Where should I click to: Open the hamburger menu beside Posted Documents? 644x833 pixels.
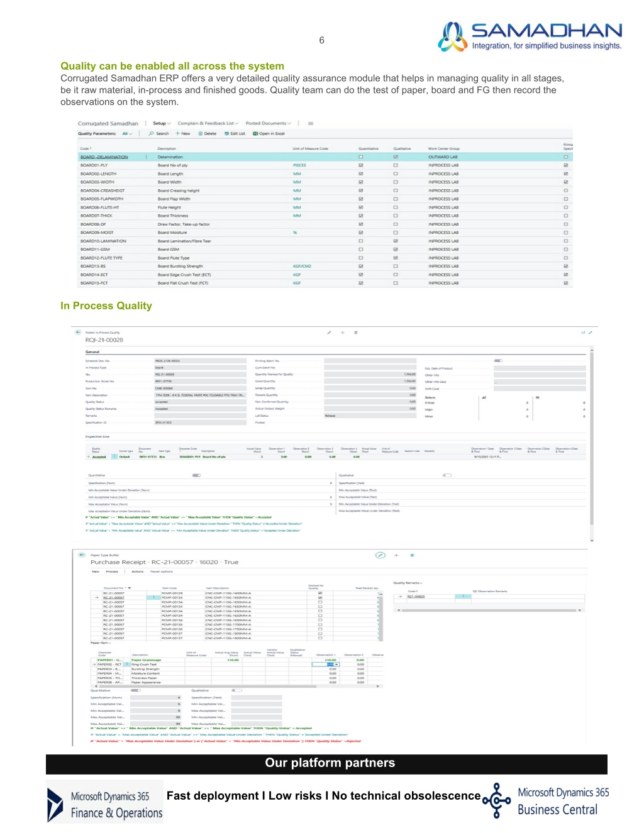pyautogui.click(x=311, y=123)
